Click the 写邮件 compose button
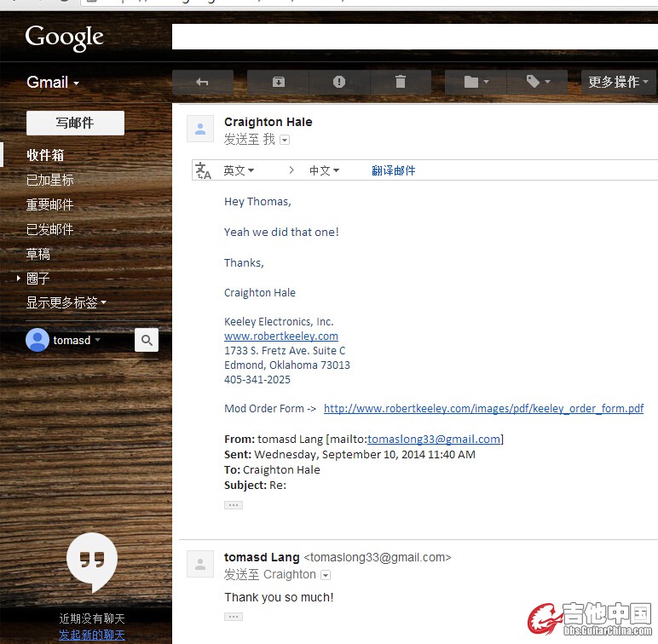The width and height of the screenshot is (658, 644). click(75, 123)
